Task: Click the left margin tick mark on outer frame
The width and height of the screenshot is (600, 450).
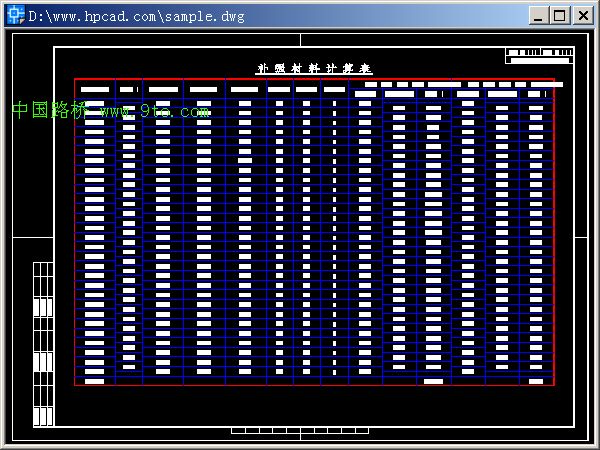Action: (x=32, y=237)
